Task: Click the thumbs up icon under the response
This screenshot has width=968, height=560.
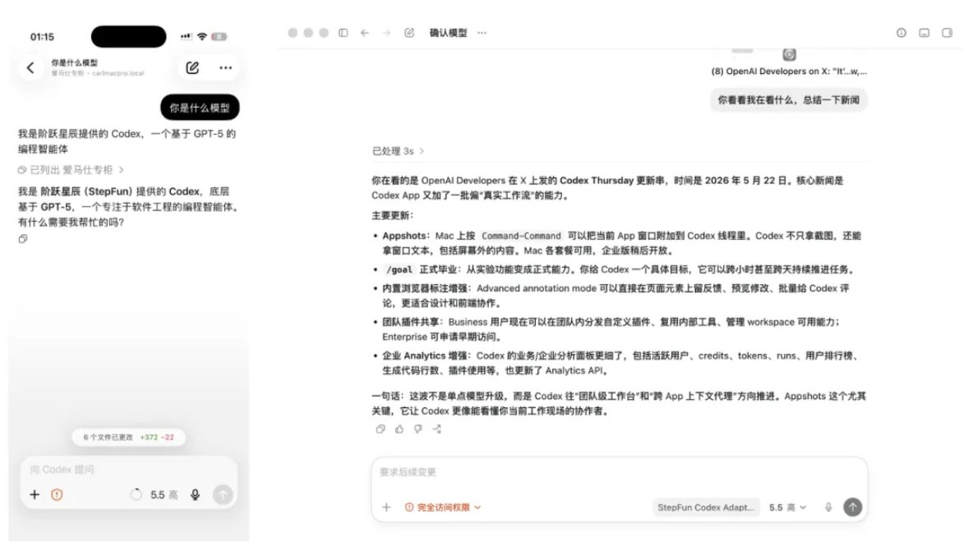Action: [x=399, y=429]
